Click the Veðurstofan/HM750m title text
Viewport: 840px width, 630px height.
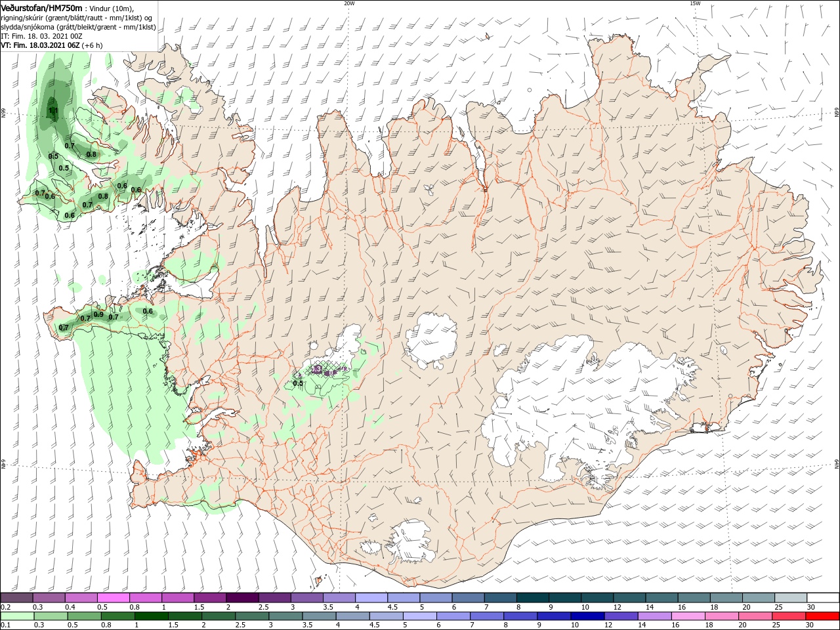(x=41, y=7)
